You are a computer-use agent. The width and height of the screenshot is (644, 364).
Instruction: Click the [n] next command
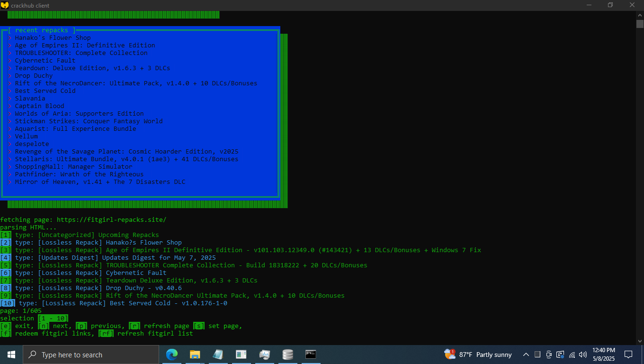[55, 326]
